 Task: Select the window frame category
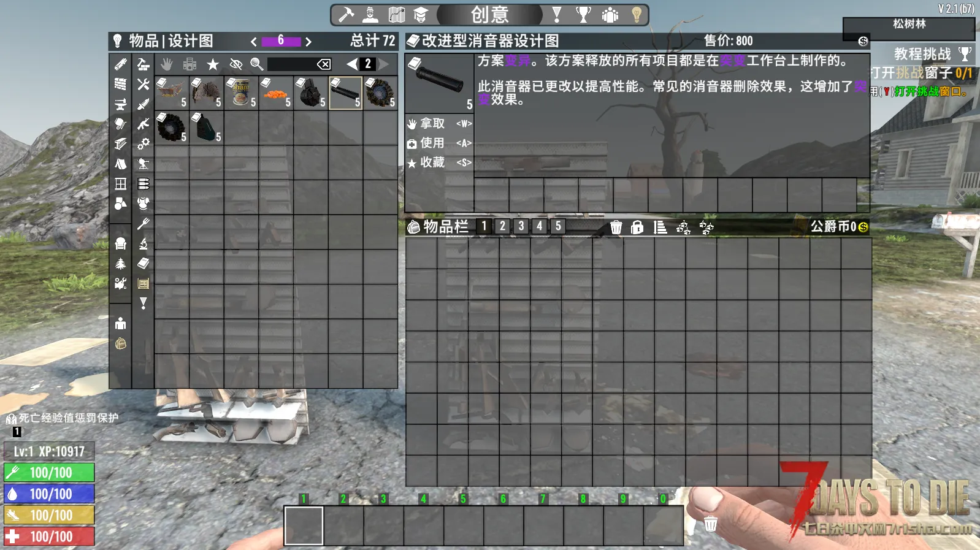click(x=121, y=184)
